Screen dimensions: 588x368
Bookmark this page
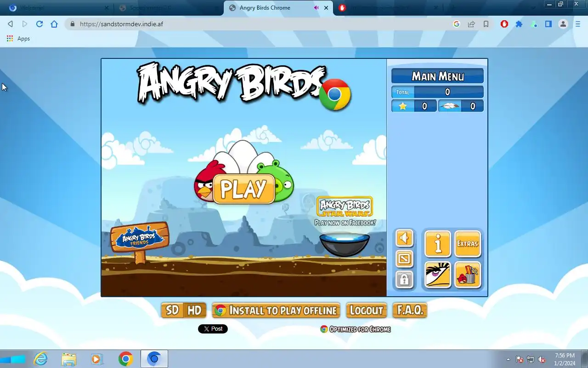pyautogui.click(x=486, y=24)
